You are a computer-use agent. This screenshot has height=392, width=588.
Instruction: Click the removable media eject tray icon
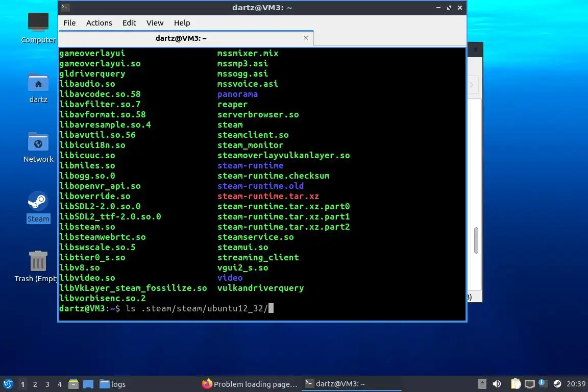coord(482,384)
